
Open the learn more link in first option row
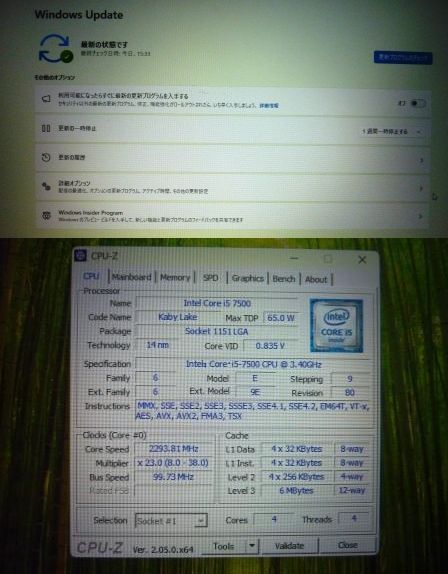pyautogui.click(x=269, y=105)
